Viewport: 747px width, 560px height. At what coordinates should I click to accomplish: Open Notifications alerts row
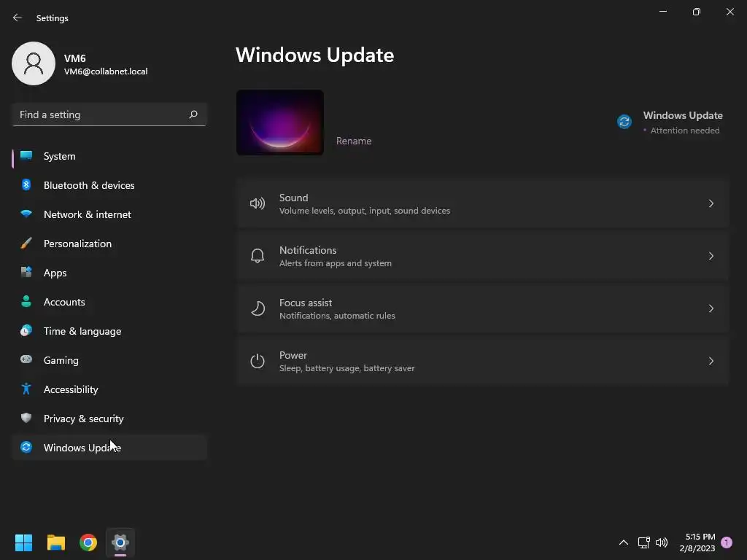point(483,256)
